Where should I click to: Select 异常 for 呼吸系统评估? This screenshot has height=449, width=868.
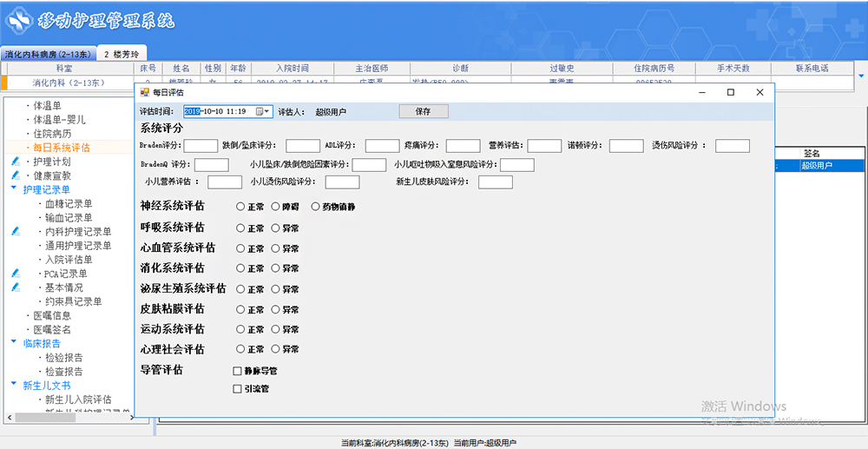click(x=276, y=228)
